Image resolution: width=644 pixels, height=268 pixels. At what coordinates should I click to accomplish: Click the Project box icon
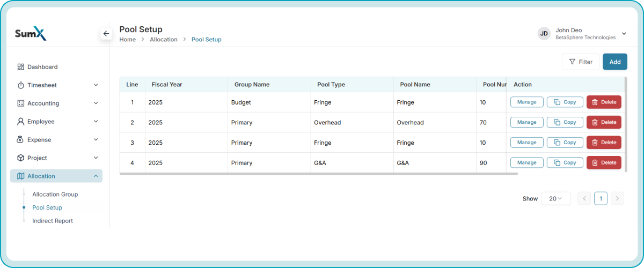[21, 158]
